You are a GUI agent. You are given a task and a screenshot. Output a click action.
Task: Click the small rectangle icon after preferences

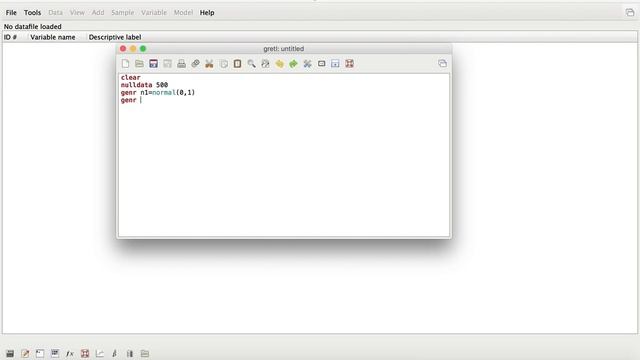point(321,64)
